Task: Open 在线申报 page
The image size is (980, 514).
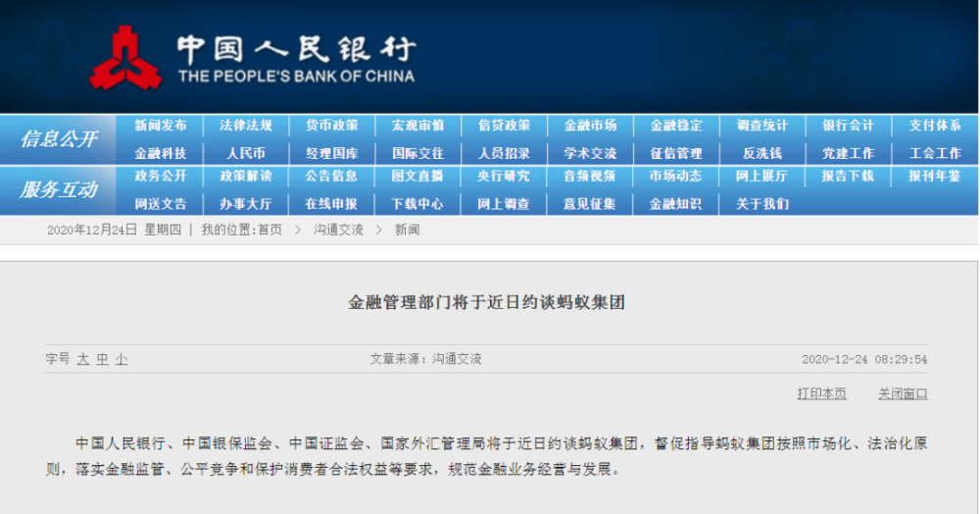Action: click(x=332, y=204)
